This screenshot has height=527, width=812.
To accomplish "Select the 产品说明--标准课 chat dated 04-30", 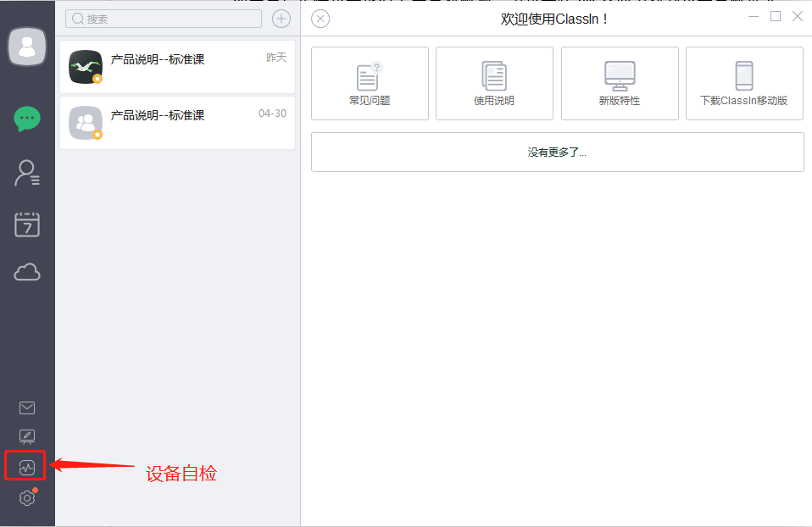I will coord(178,123).
